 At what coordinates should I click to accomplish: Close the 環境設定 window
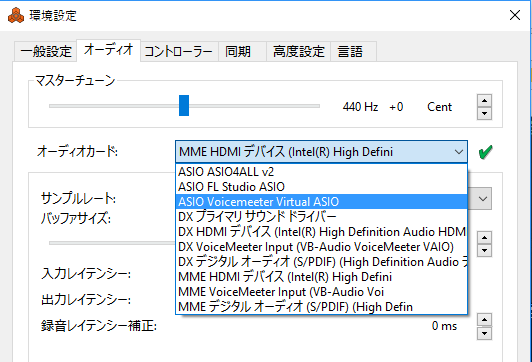[x=515, y=15]
